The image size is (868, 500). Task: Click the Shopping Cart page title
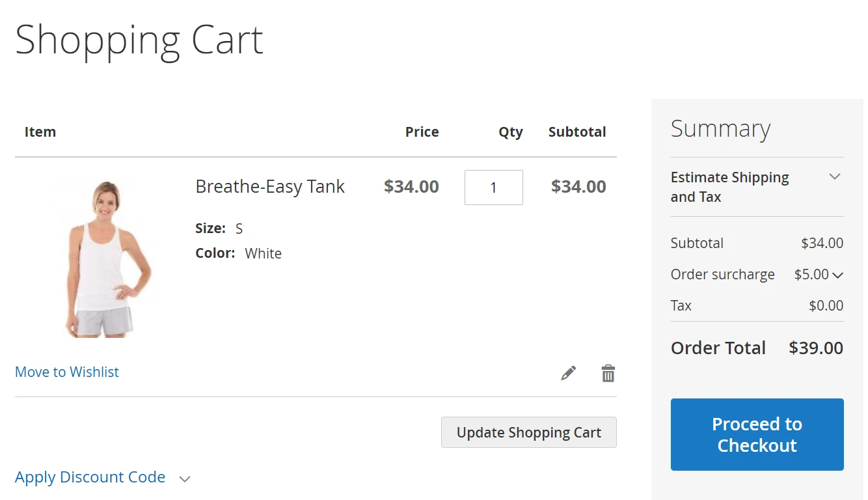(x=139, y=40)
